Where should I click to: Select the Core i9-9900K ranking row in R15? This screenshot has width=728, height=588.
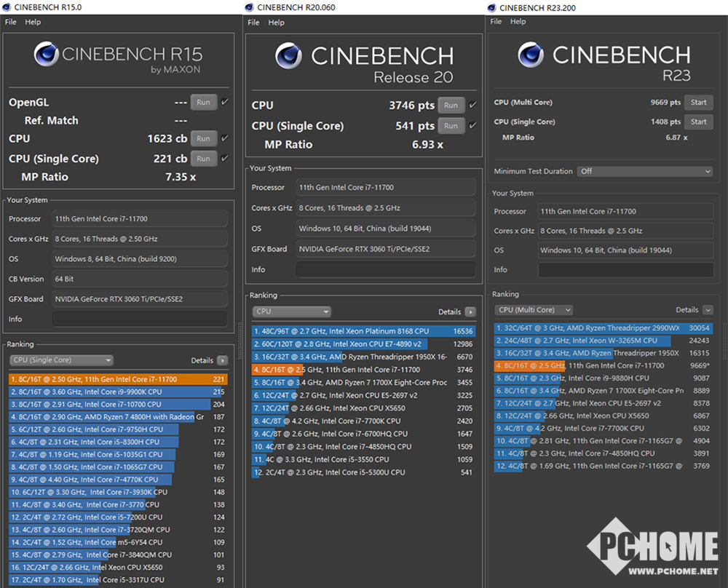[118, 392]
